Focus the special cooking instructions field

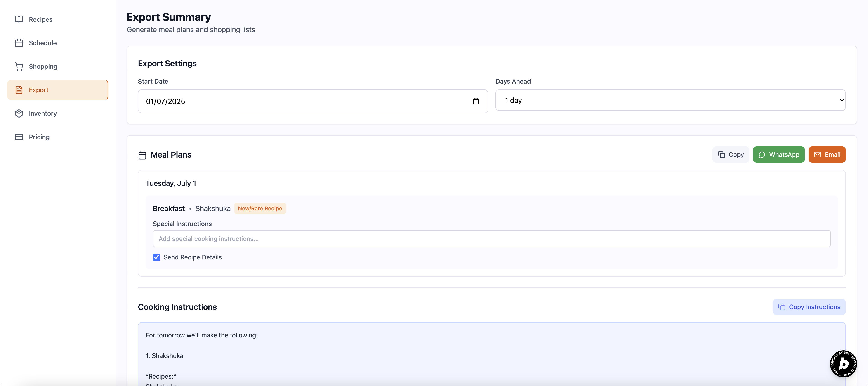[x=491, y=239]
